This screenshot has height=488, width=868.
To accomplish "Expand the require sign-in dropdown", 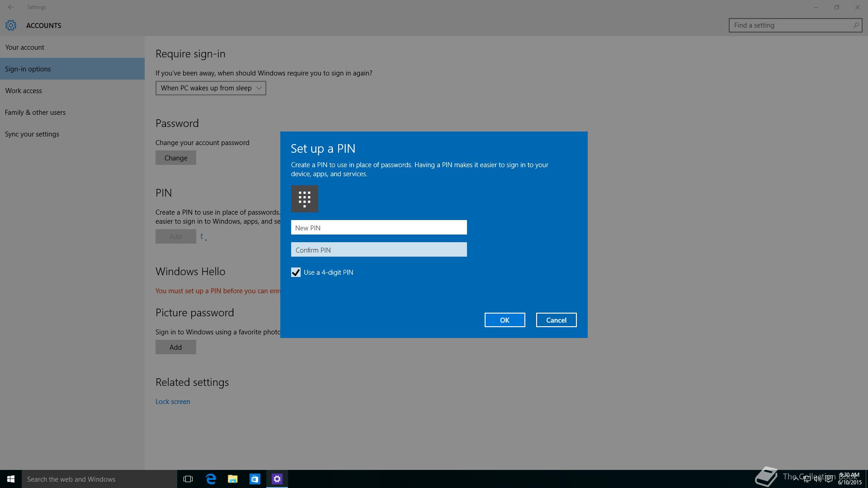I will coord(211,88).
